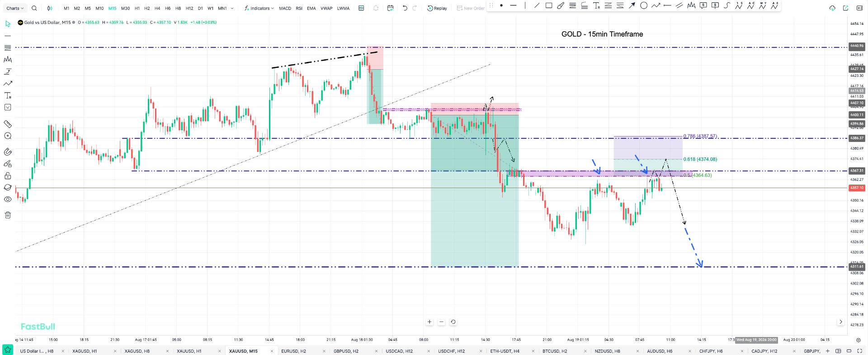Toggle drawings visibility eye icon
This screenshot has height=355, width=868.
(8, 199)
